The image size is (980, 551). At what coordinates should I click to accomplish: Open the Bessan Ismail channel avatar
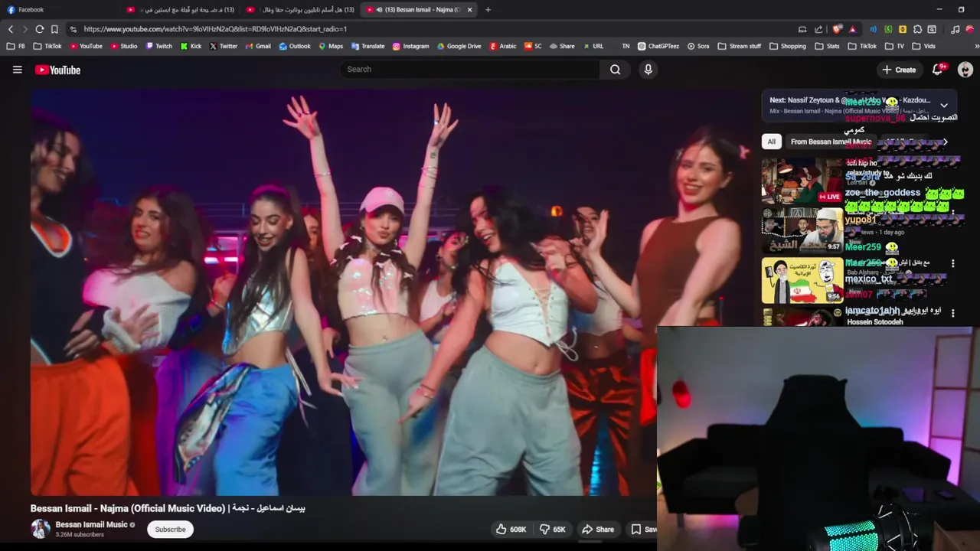(x=40, y=529)
